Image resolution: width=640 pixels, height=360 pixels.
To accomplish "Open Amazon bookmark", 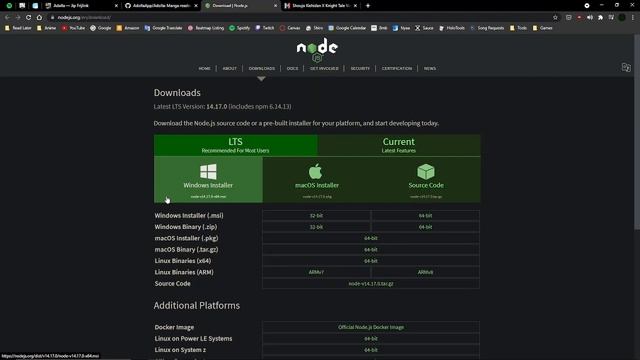I will (x=128, y=28).
